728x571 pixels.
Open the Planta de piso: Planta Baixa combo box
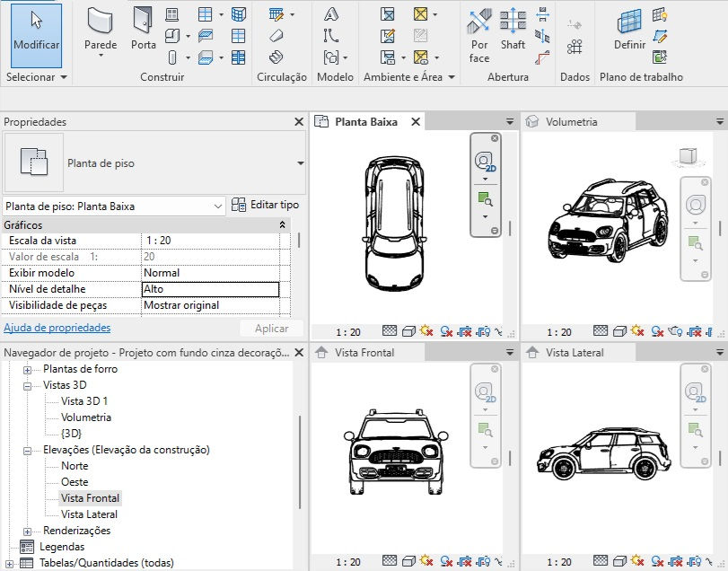pyautogui.click(x=114, y=206)
